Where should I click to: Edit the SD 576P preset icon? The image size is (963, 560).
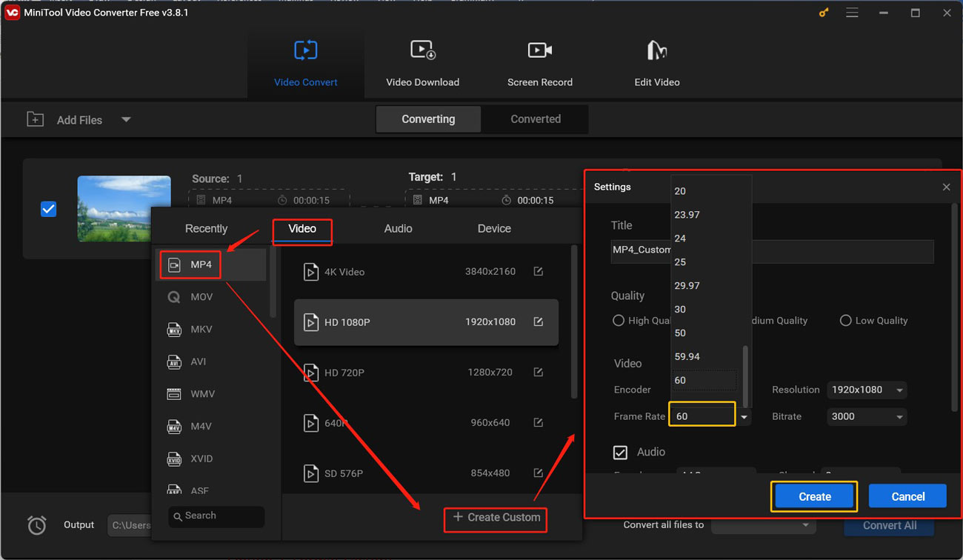coord(539,473)
